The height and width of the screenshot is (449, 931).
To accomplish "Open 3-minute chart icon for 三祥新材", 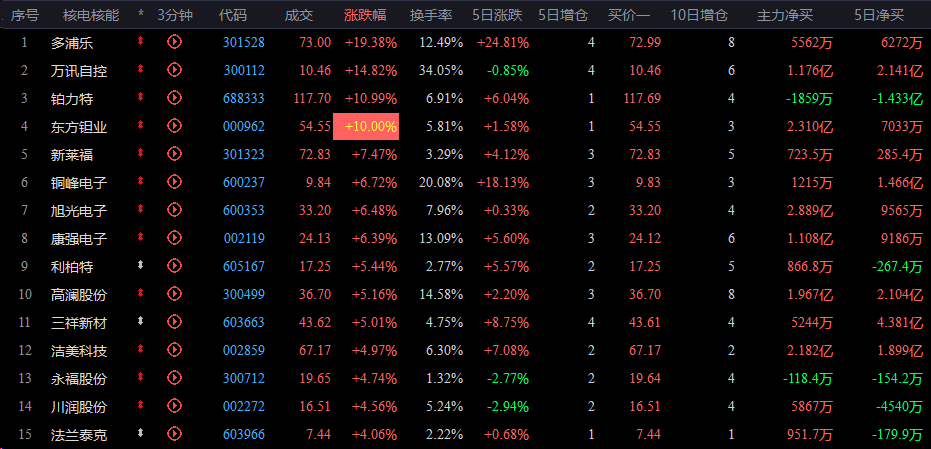I will [174, 321].
